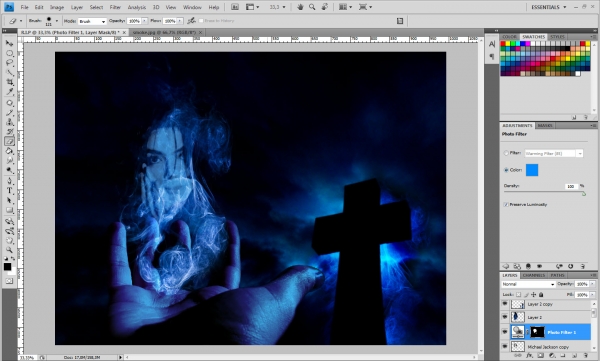This screenshot has height=361, width=600.
Task: Select the Move tool
Action: 9,43
